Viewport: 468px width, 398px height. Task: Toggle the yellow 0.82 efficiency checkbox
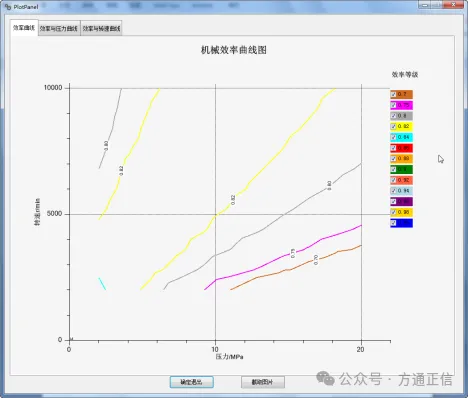(x=393, y=126)
